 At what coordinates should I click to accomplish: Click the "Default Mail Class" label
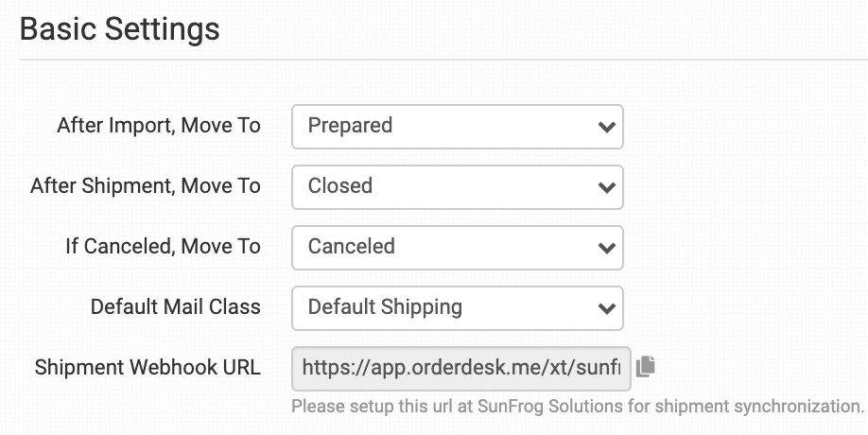[x=176, y=307]
